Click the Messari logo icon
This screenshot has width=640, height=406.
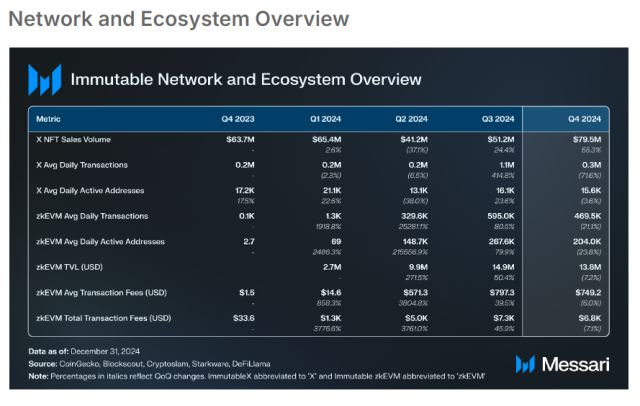click(x=527, y=363)
